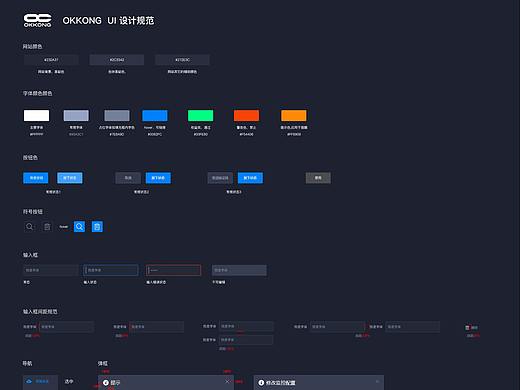
Task: Click the lower of the stacked spacing inputs
Action: [246, 340]
